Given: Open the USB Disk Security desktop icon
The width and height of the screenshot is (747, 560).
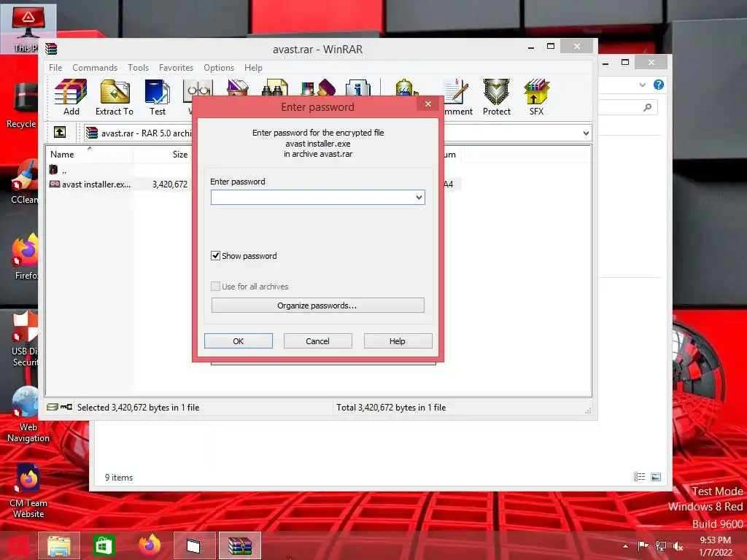Looking at the screenshot, I should pyautogui.click(x=24, y=339).
